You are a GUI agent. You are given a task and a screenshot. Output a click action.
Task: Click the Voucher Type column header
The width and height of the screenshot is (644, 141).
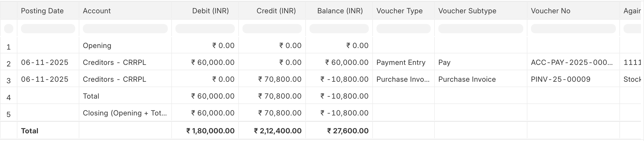click(x=399, y=11)
